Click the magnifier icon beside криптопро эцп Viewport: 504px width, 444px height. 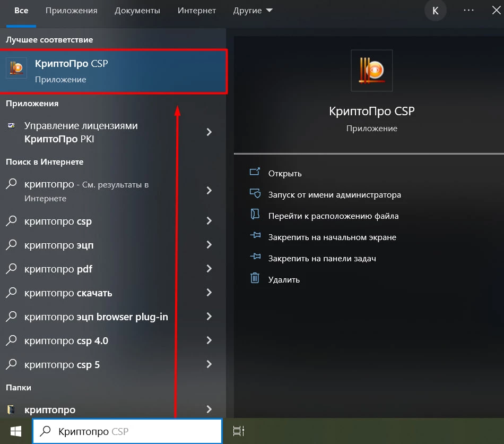[11, 245]
